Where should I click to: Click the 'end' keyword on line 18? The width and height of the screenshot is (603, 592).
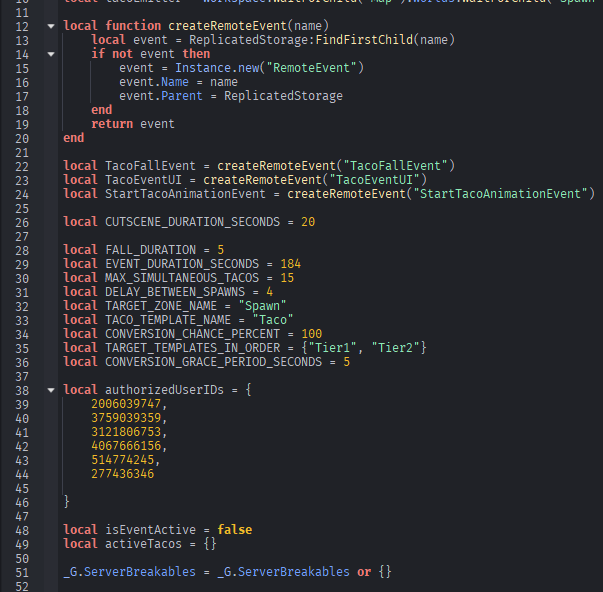pos(102,110)
